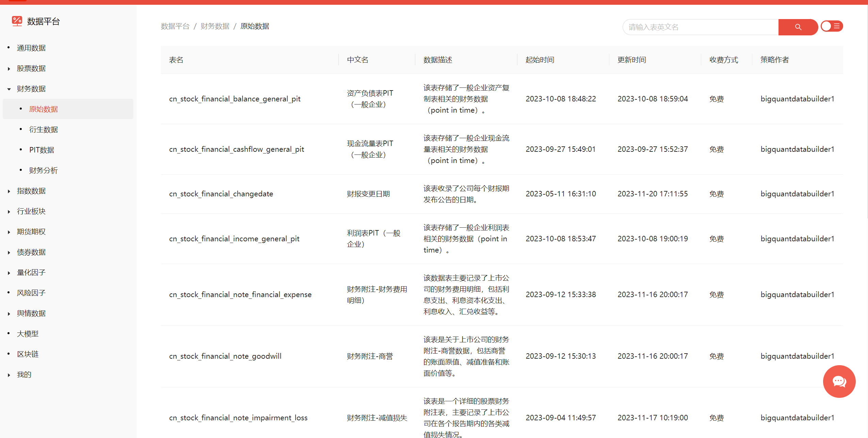868x438 pixels.
Task: Go to 数据平台 breadcrumb link
Action: [175, 26]
